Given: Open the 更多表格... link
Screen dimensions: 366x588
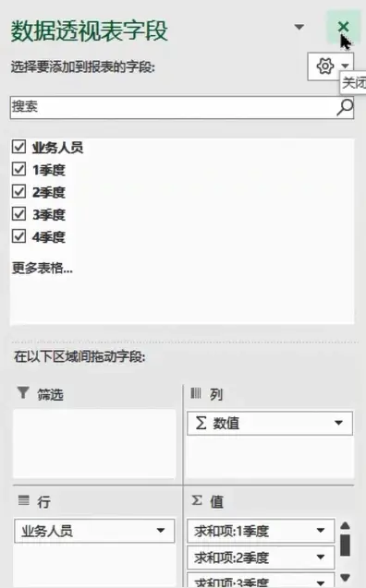Looking at the screenshot, I should click(43, 268).
